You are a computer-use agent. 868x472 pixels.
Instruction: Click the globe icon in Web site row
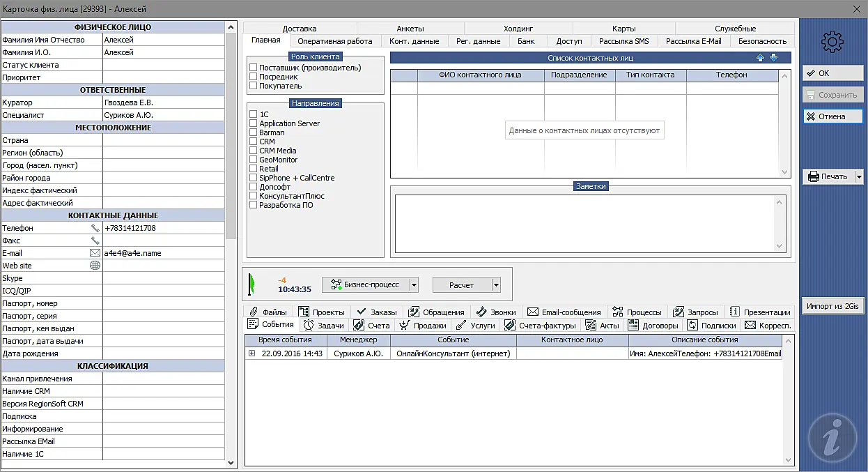click(x=95, y=266)
